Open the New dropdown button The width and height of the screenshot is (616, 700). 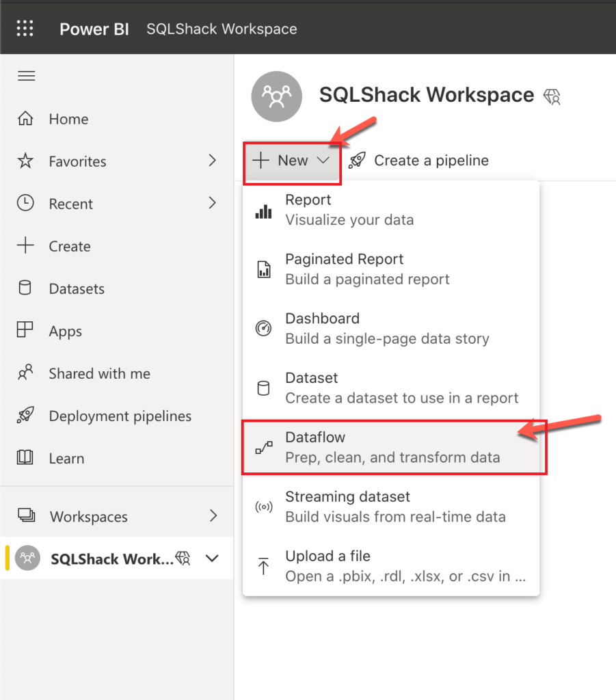tap(293, 162)
